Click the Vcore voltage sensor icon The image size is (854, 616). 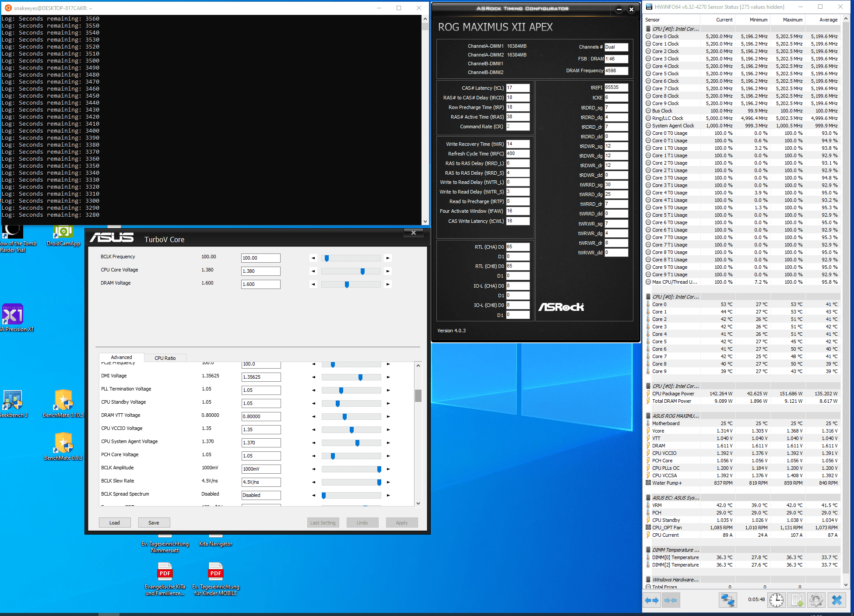(648, 431)
